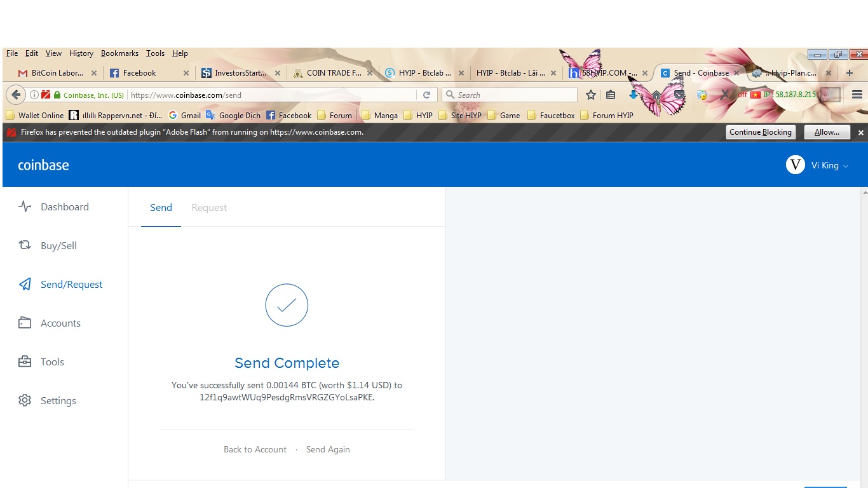The height and width of the screenshot is (488, 868).
Task: Close the Send - Coinbase tab
Action: [737, 73]
